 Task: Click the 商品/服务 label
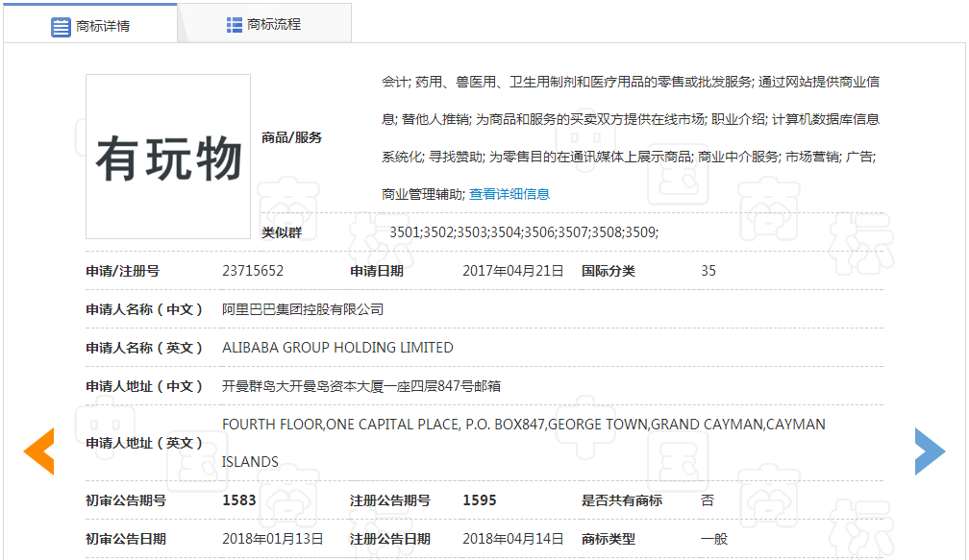[x=291, y=137]
